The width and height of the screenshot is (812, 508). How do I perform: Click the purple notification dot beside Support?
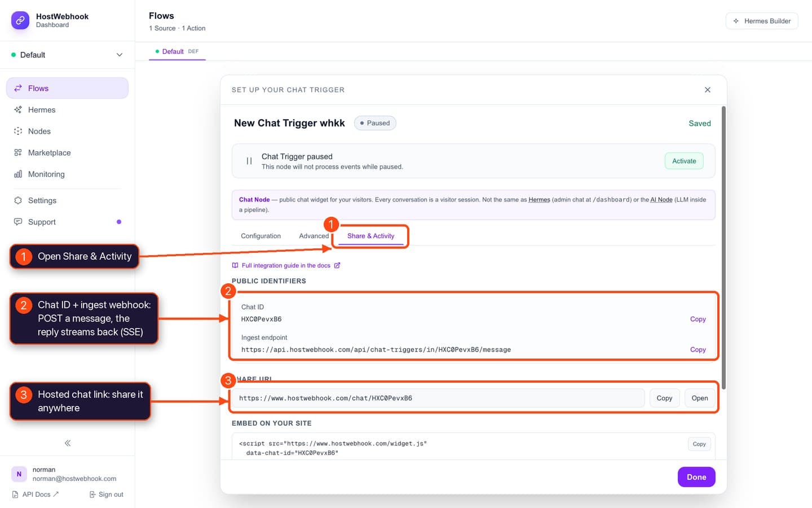119,222
